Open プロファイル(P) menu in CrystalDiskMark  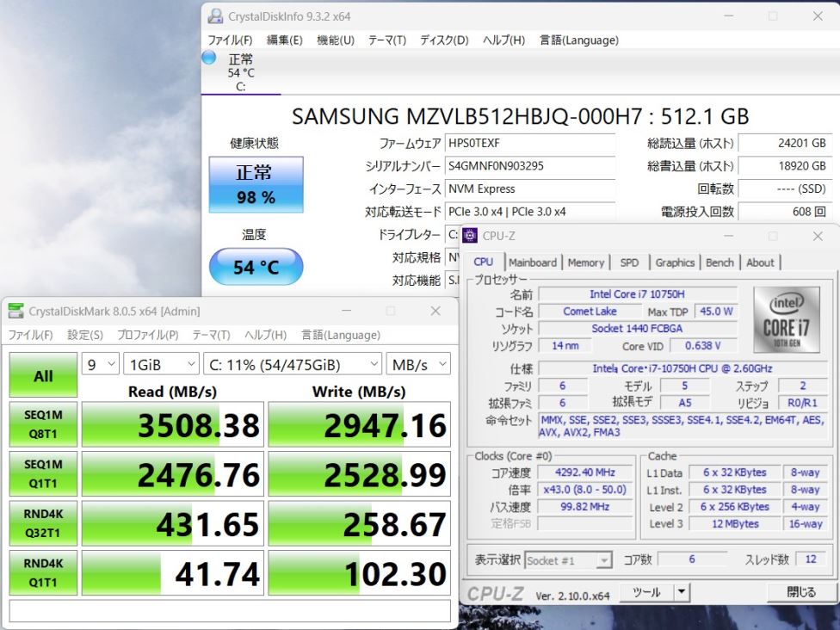coord(148,335)
